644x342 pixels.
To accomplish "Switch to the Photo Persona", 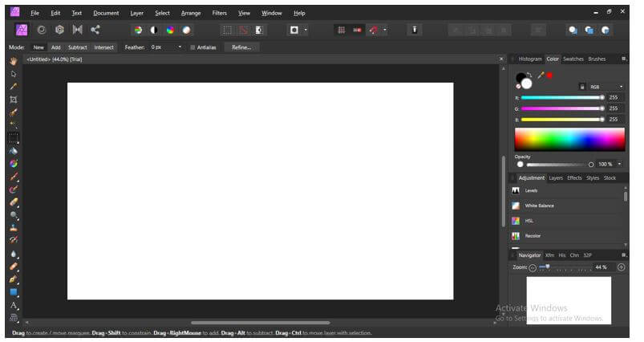I will (22, 30).
